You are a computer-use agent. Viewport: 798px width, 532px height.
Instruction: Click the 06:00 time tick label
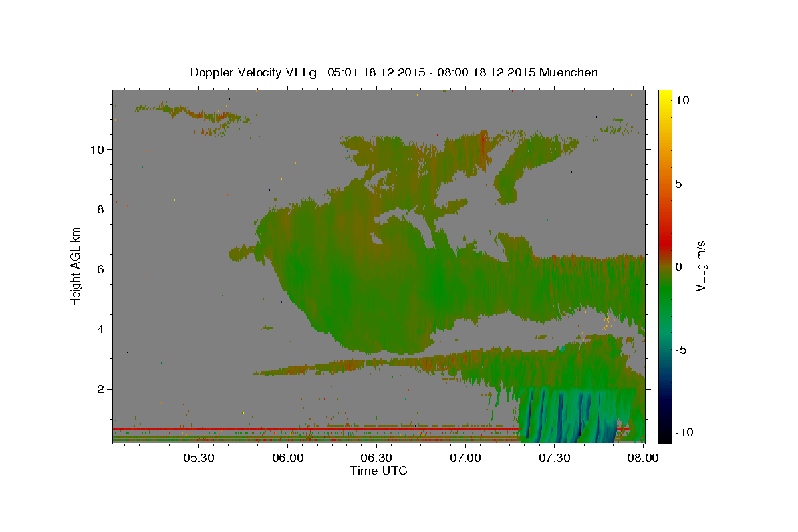pyautogui.click(x=288, y=458)
